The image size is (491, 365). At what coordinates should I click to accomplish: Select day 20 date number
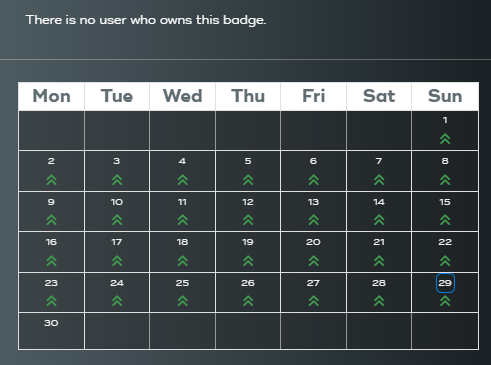[x=313, y=242]
